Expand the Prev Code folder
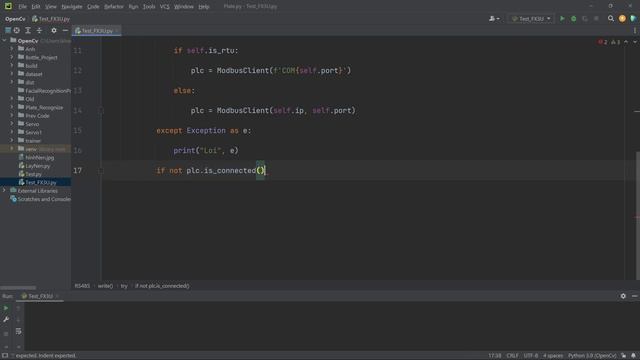Screen dimensions: 640x360 click(12, 116)
